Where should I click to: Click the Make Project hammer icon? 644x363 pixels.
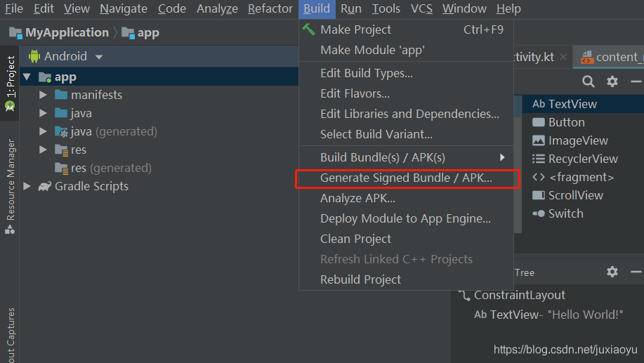point(309,29)
